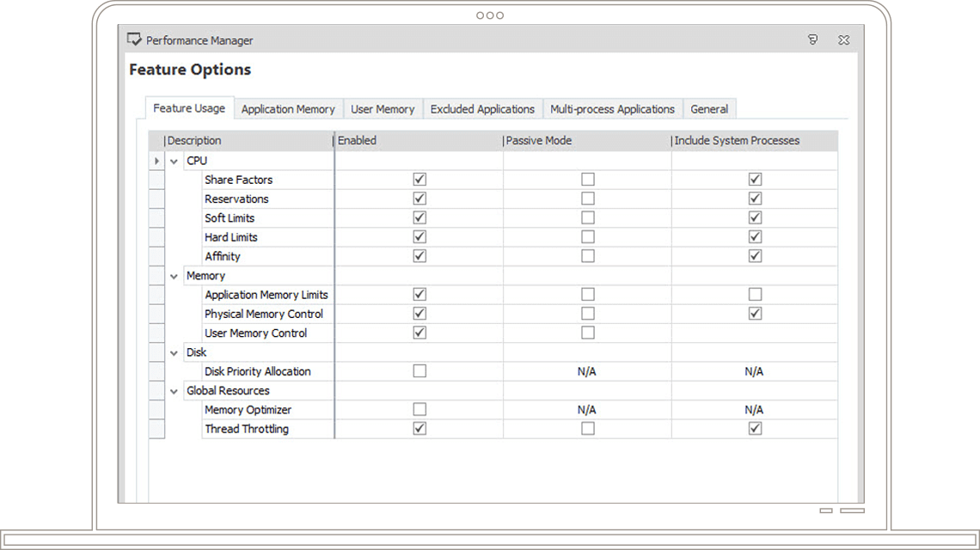Select the Soft Limits row label
Viewport: 980px width, 550px height.
click(230, 218)
